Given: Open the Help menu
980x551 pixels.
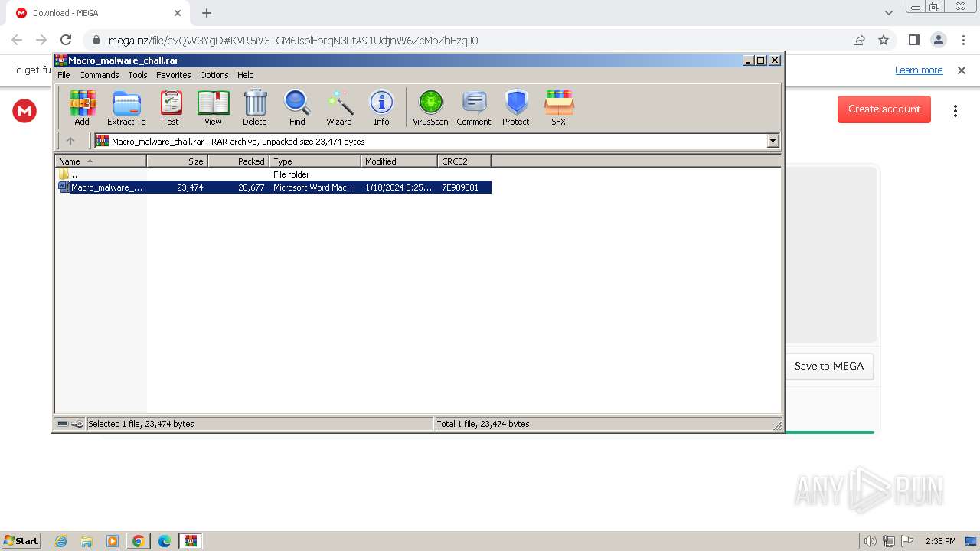Looking at the screenshot, I should [x=245, y=75].
